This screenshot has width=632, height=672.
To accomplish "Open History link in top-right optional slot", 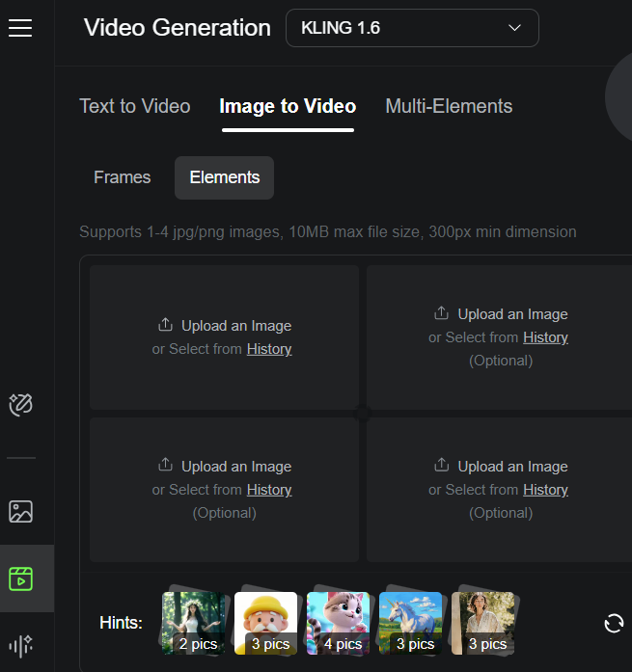I will click(545, 337).
